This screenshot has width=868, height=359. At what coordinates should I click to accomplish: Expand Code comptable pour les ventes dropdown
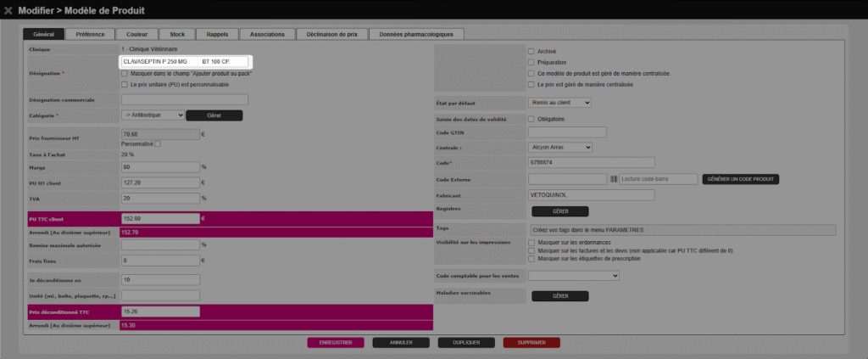(x=574, y=275)
